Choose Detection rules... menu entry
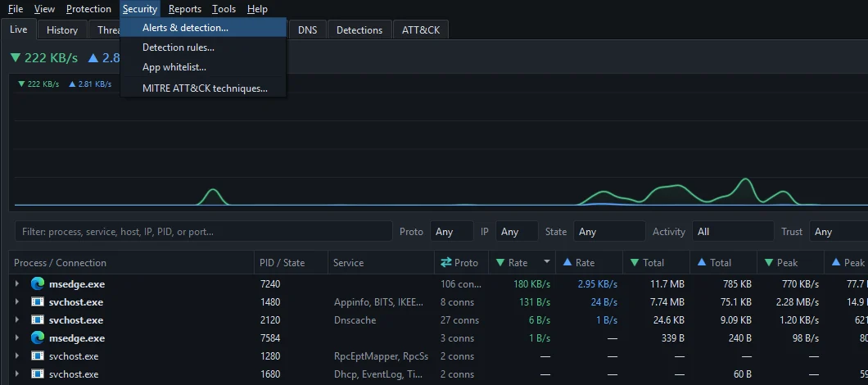 (x=203, y=48)
